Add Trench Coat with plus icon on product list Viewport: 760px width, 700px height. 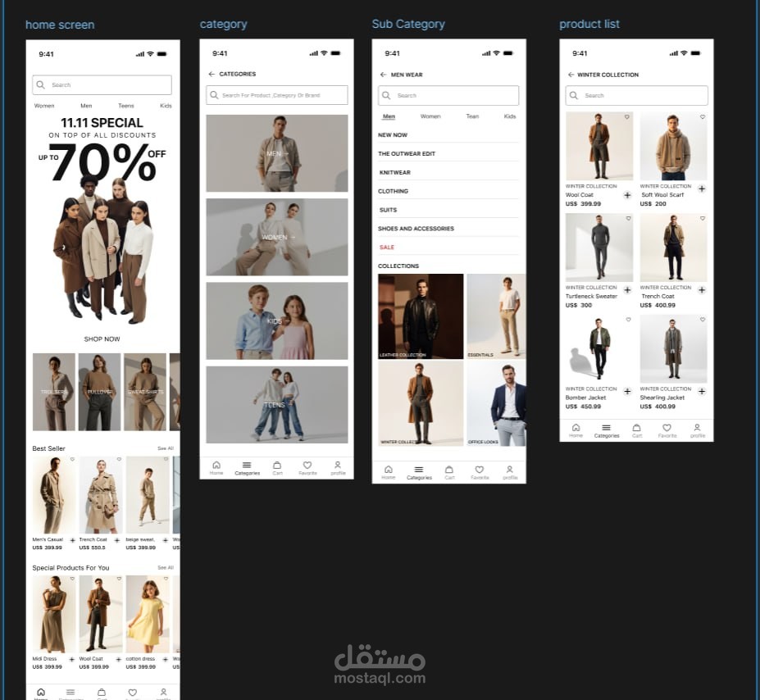(702, 290)
